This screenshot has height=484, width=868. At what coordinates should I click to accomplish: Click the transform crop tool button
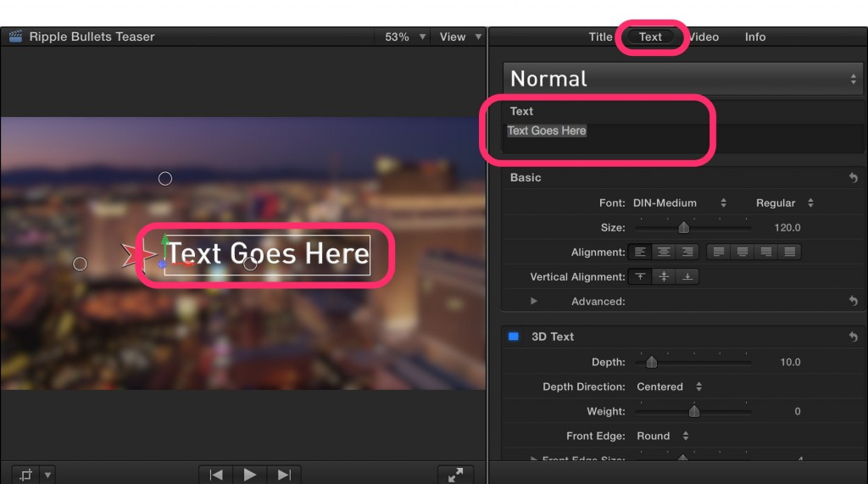point(26,475)
